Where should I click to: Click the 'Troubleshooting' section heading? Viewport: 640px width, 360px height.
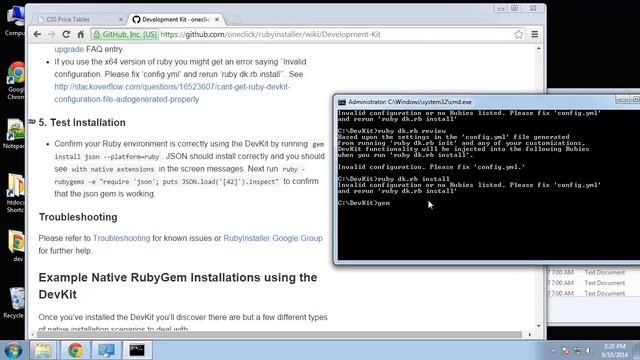78,217
